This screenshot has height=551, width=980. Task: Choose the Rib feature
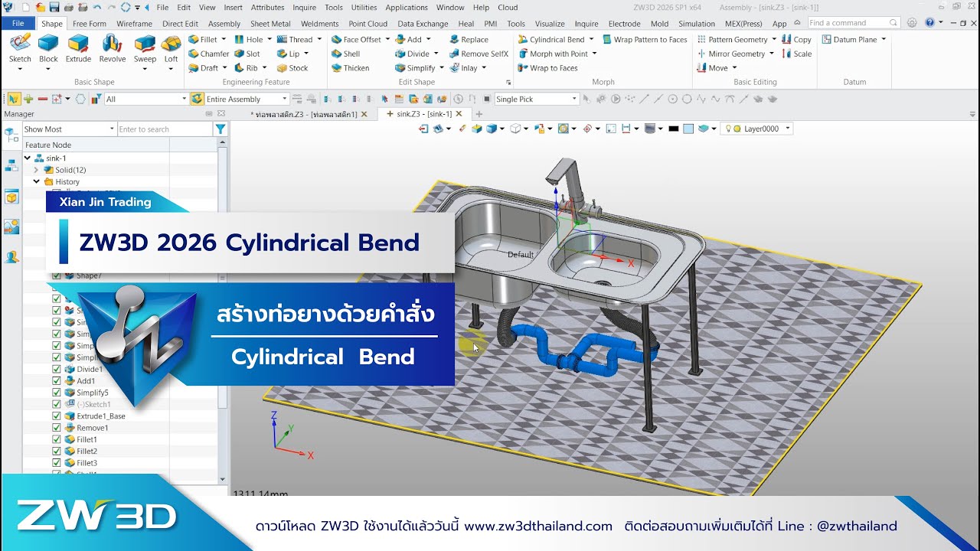(247, 68)
